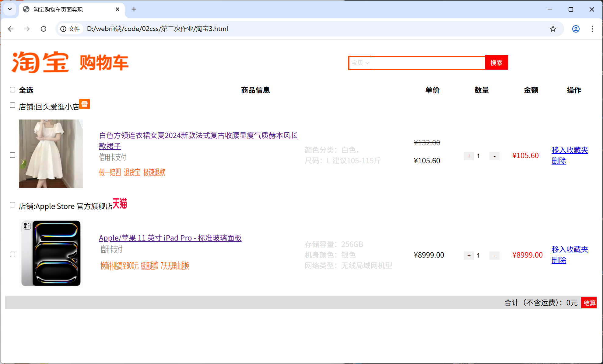
Task: Open the white dress product title link
Action: point(198,141)
